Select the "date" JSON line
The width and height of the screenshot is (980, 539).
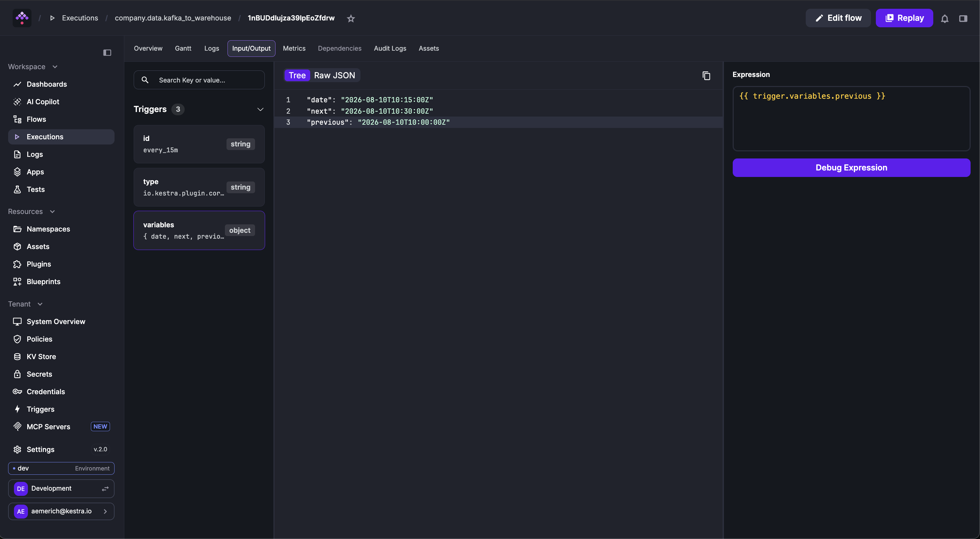coord(498,100)
